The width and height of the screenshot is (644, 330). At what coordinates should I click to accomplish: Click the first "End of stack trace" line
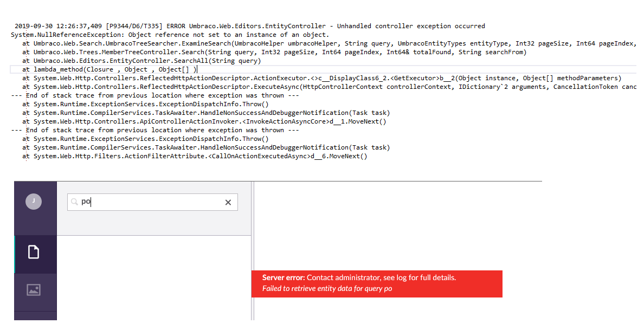coord(155,95)
